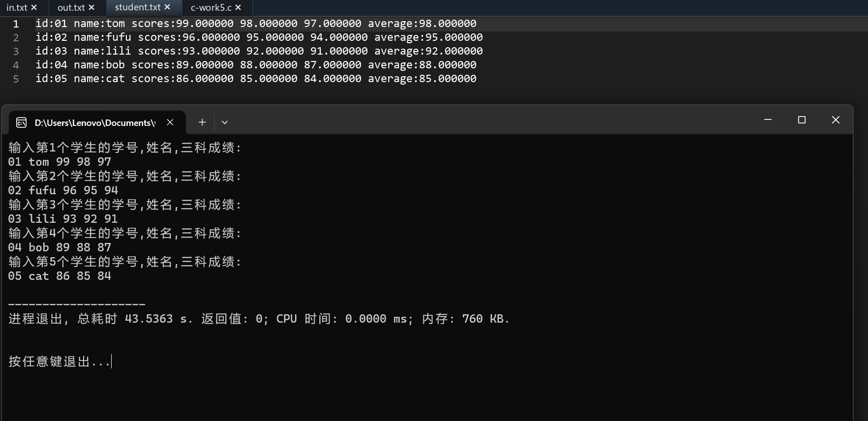
Task: Click the line with name:cat
Action: pos(256,79)
